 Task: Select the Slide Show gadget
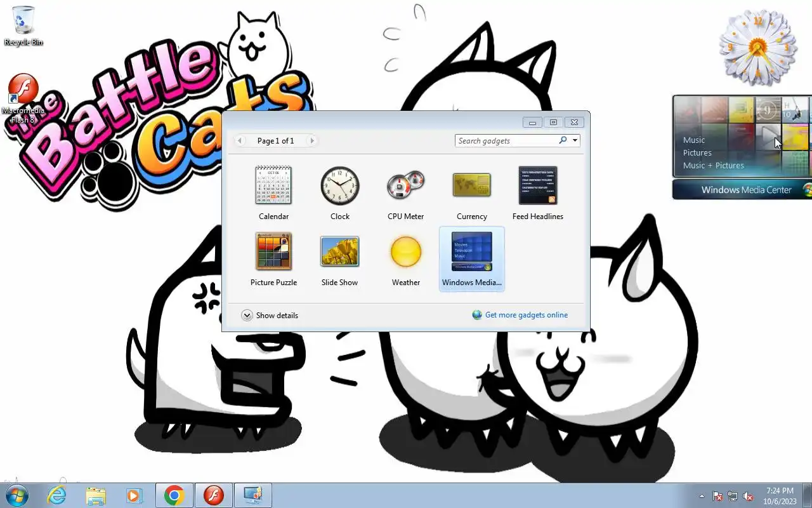[x=340, y=259]
